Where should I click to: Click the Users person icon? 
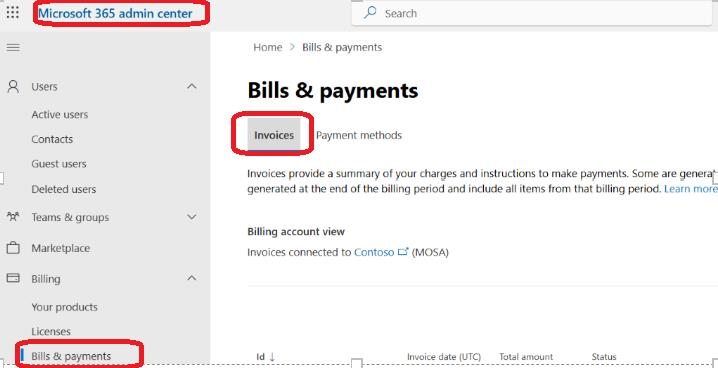pos(13,87)
